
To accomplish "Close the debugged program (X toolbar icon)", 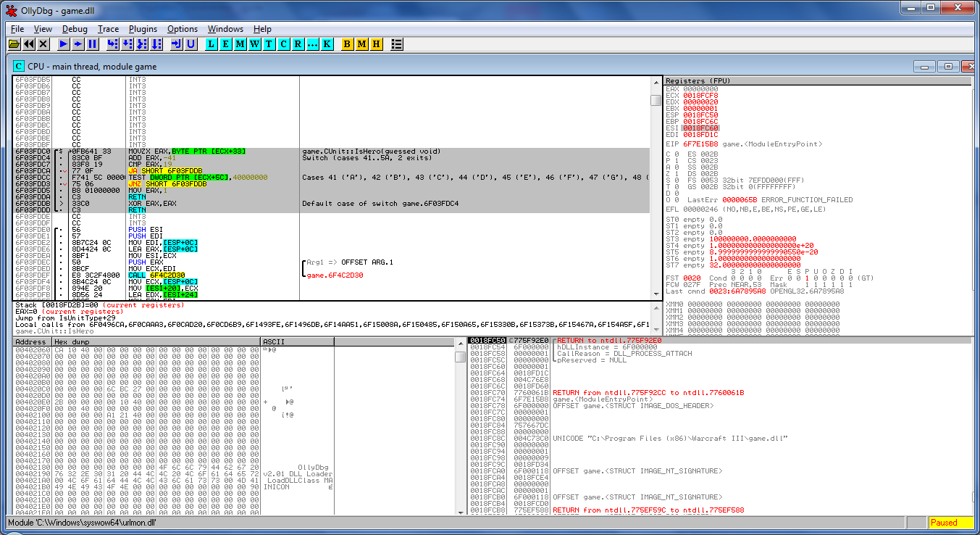I will (43, 44).
